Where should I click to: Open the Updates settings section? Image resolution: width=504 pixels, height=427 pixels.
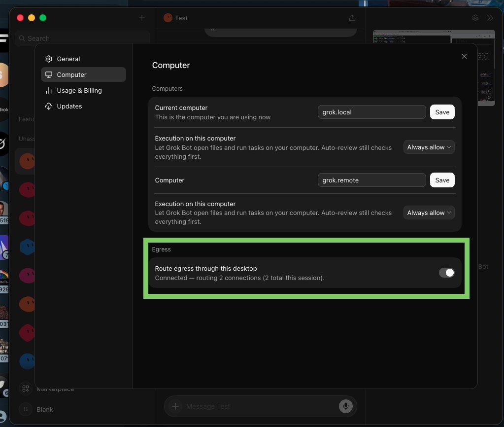point(83,106)
